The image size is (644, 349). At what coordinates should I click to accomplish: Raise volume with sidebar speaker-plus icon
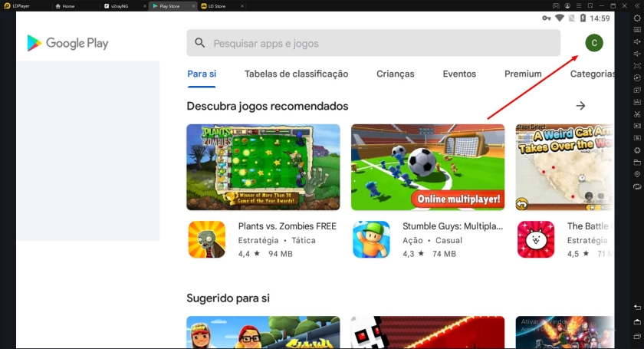pos(637,41)
